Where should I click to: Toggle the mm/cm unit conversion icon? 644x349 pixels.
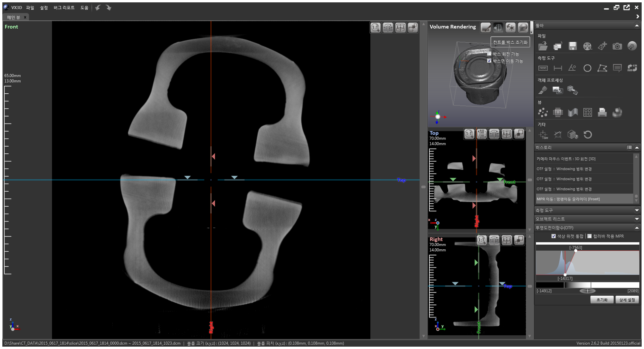click(632, 68)
